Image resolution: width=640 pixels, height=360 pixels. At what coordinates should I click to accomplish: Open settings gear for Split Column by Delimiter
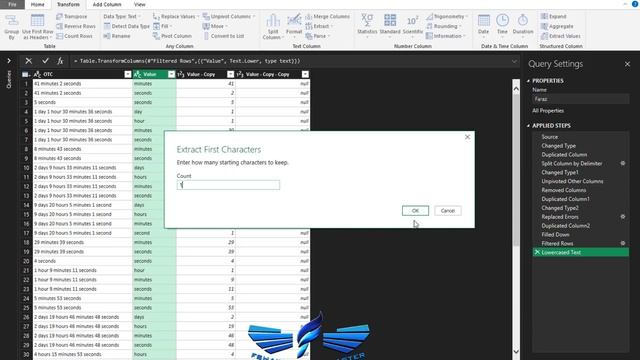(623, 163)
